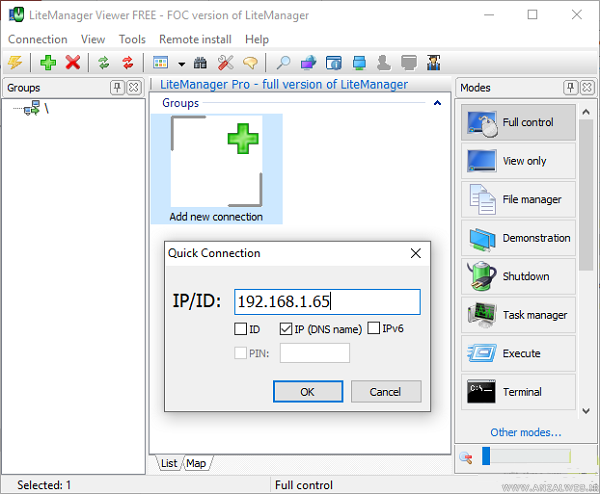Choose the Terminal mode

(518, 392)
